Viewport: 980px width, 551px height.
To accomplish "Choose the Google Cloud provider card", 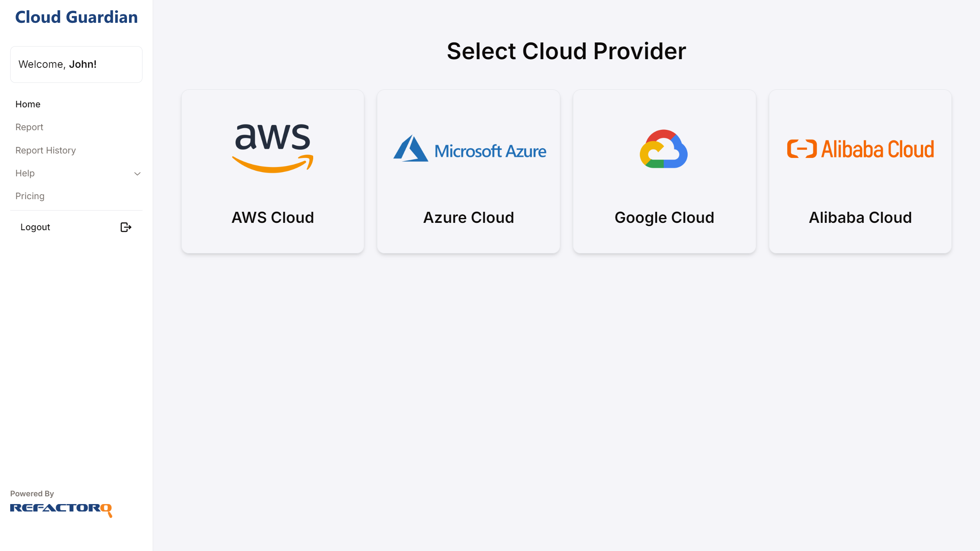I will (x=664, y=171).
